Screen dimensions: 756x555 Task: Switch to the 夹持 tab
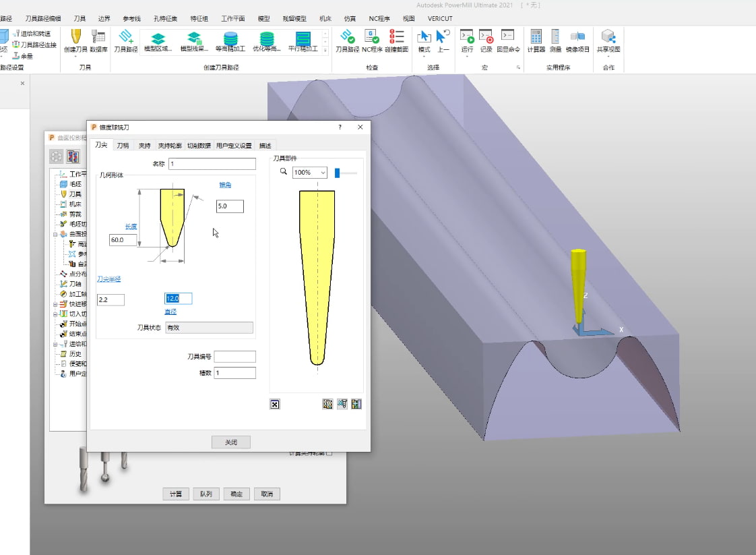pyautogui.click(x=145, y=146)
